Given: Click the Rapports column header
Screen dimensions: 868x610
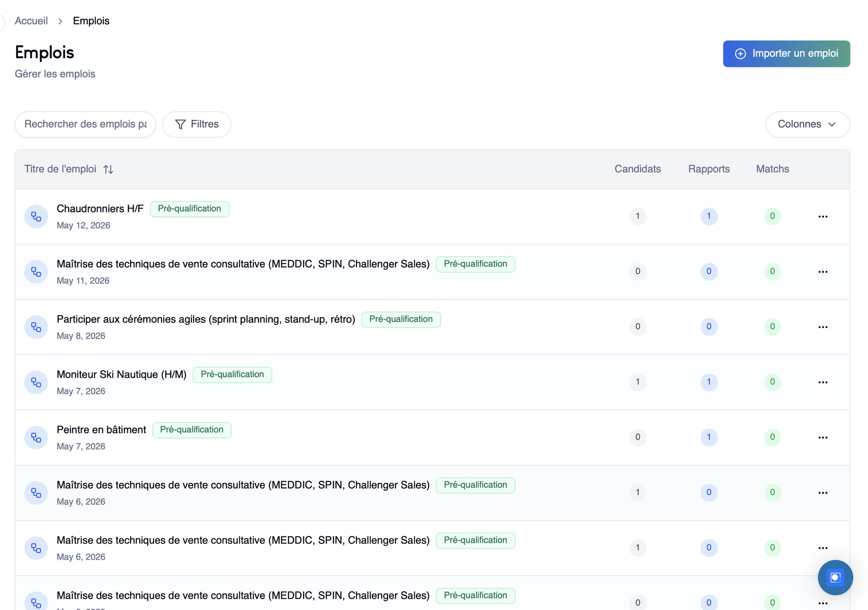Looking at the screenshot, I should (709, 169).
